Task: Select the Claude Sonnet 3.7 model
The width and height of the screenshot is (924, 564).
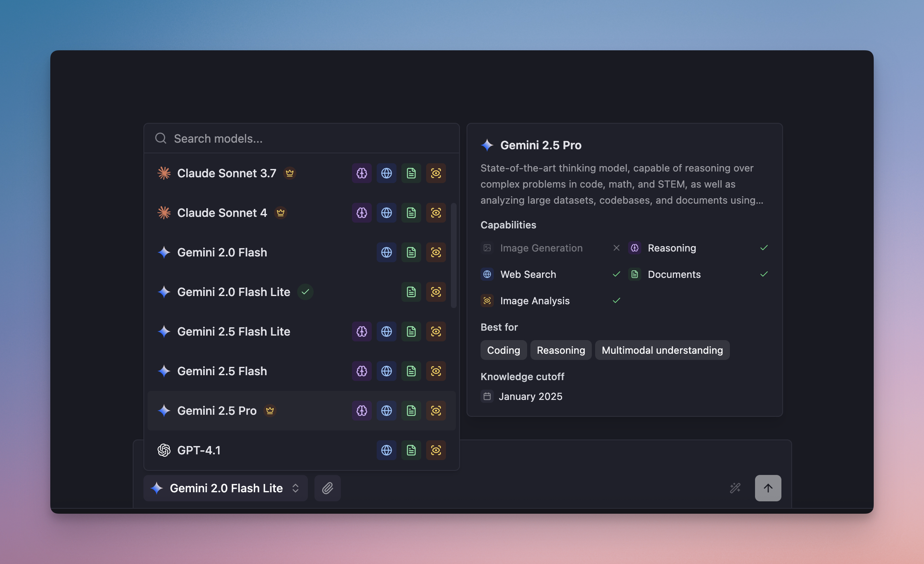Action: [x=302, y=173]
